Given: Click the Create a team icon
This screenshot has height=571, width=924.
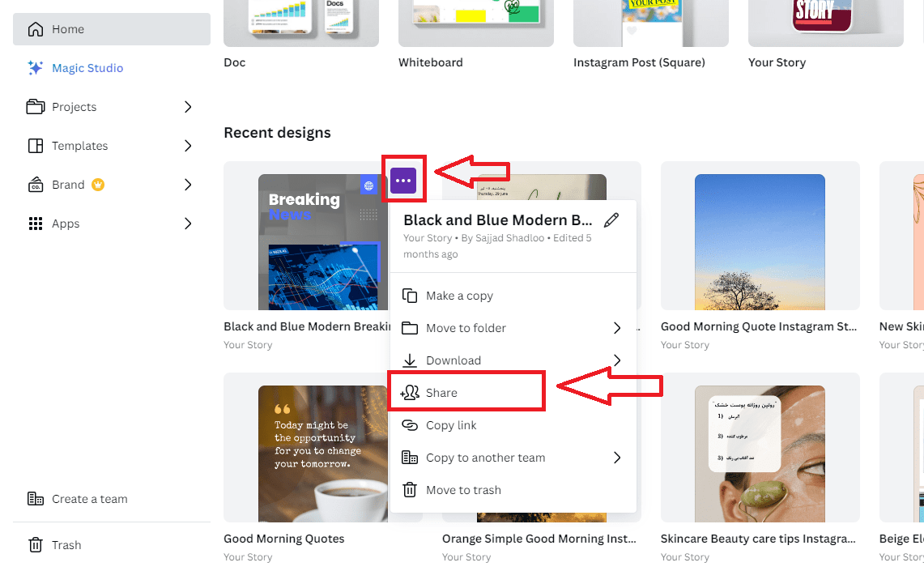Looking at the screenshot, I should coord(36,499).
